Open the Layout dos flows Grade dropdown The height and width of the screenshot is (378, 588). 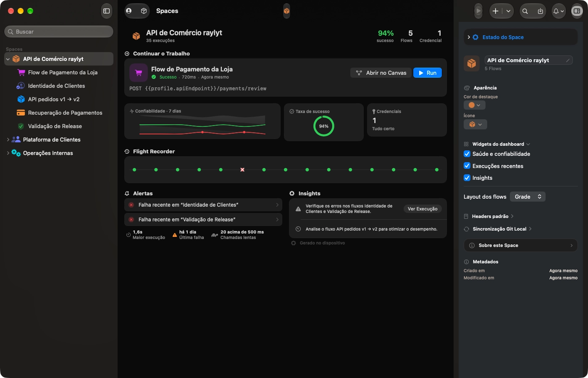(528, 197)
